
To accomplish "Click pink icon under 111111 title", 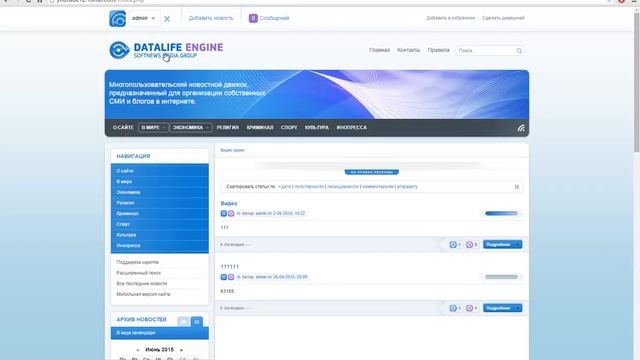I will (231, 277).
